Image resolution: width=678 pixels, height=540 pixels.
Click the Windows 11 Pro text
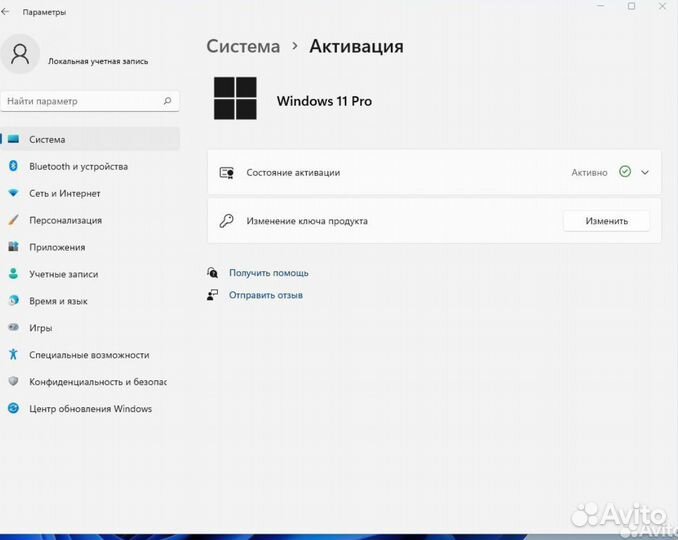[324, 101]
